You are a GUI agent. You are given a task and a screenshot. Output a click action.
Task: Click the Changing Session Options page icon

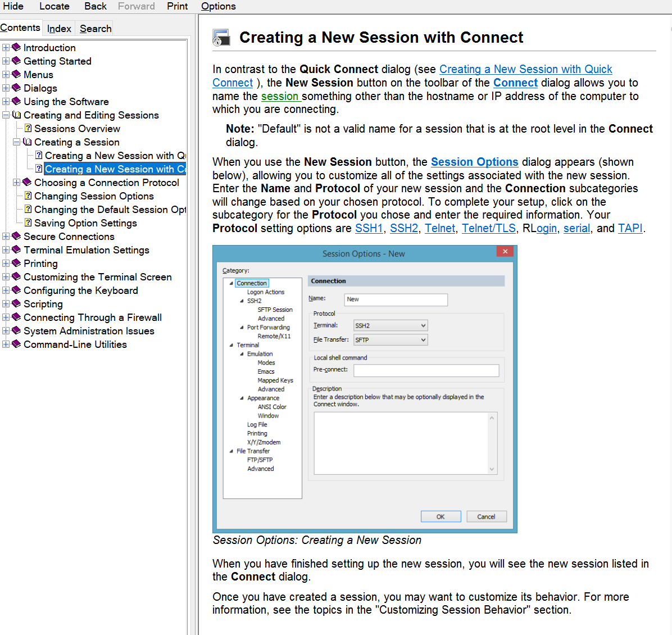[x=28, y=196]
